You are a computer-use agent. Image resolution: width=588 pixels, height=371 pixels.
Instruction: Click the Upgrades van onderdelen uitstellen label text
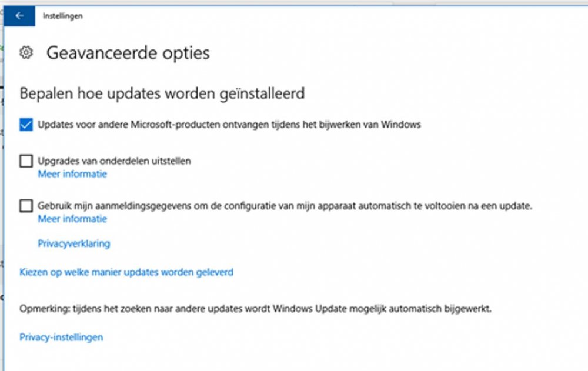pyautogui.click(x=114, y=161)
